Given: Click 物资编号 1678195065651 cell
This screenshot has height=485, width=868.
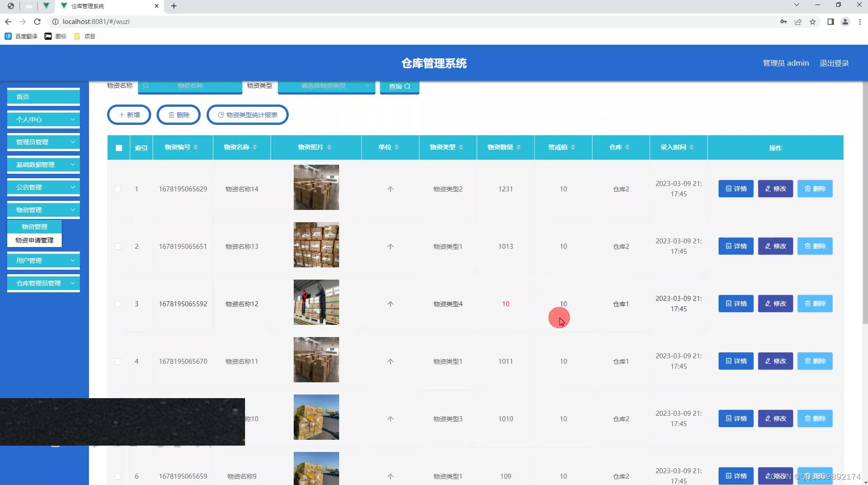Looking at the screenshot, I should [183, 247].
